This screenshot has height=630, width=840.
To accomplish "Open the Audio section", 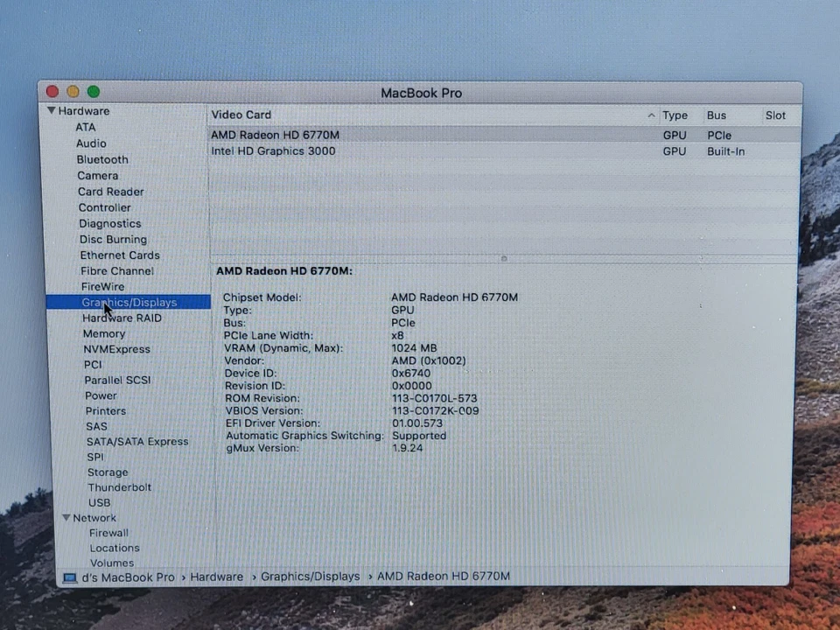I will 91,143.
